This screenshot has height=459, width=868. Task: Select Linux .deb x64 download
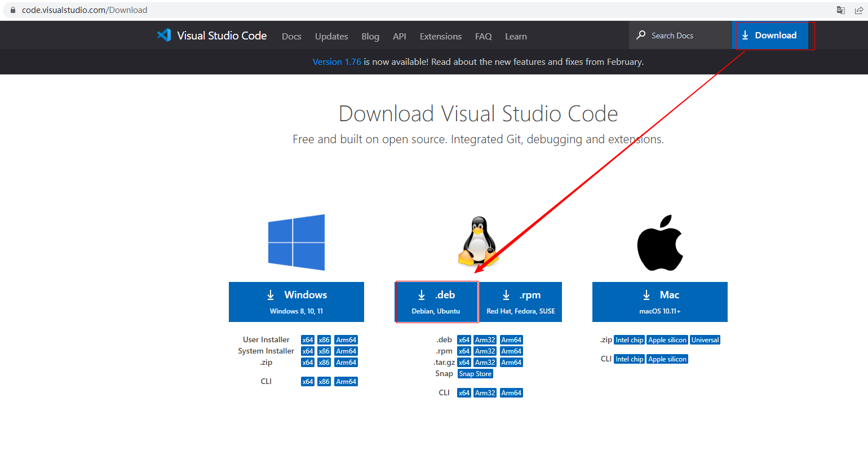[x=464, y=340]
